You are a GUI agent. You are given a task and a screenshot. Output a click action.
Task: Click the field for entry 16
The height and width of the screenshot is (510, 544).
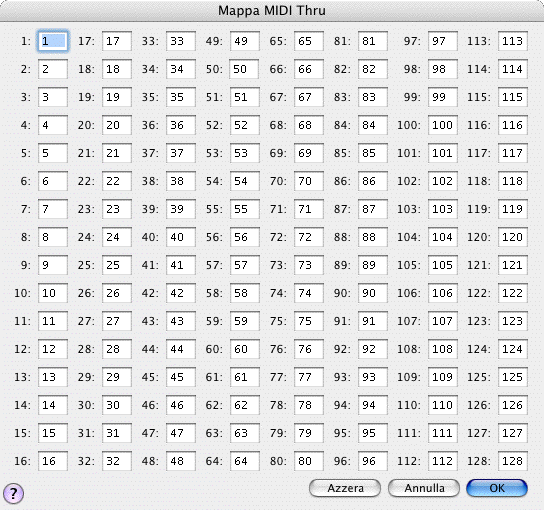click(x=53, y=461)
